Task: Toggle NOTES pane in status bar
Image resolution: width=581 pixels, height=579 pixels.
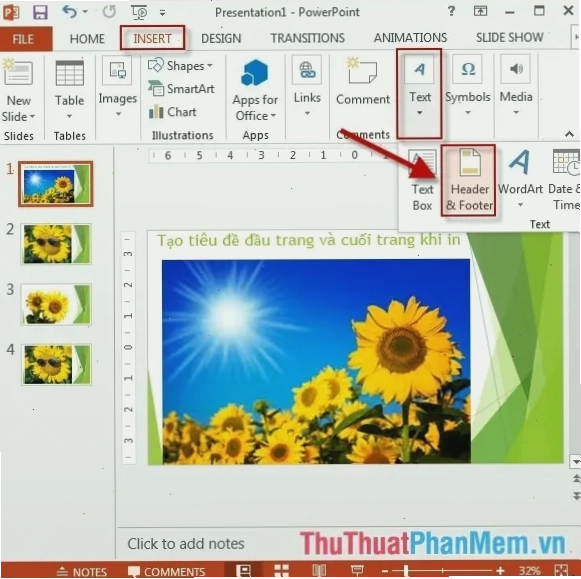Action: pyautogui.click(x=82, y=572)
